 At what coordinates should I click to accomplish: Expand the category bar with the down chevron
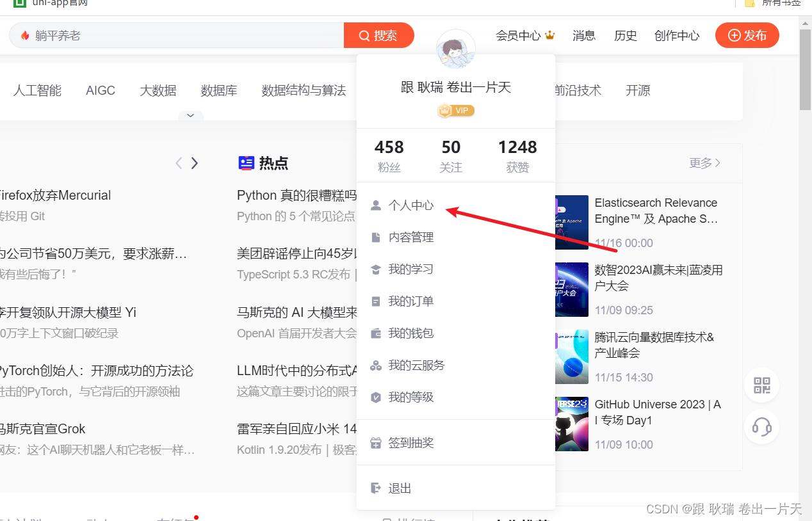tap(190, 115)
